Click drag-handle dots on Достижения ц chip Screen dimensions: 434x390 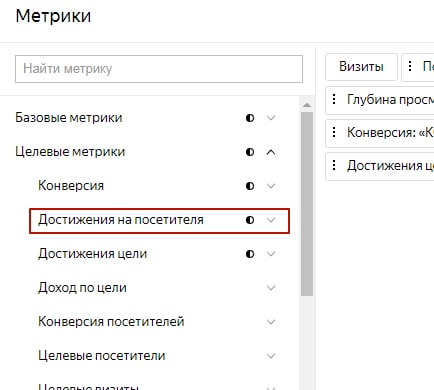tap(334, 165)
